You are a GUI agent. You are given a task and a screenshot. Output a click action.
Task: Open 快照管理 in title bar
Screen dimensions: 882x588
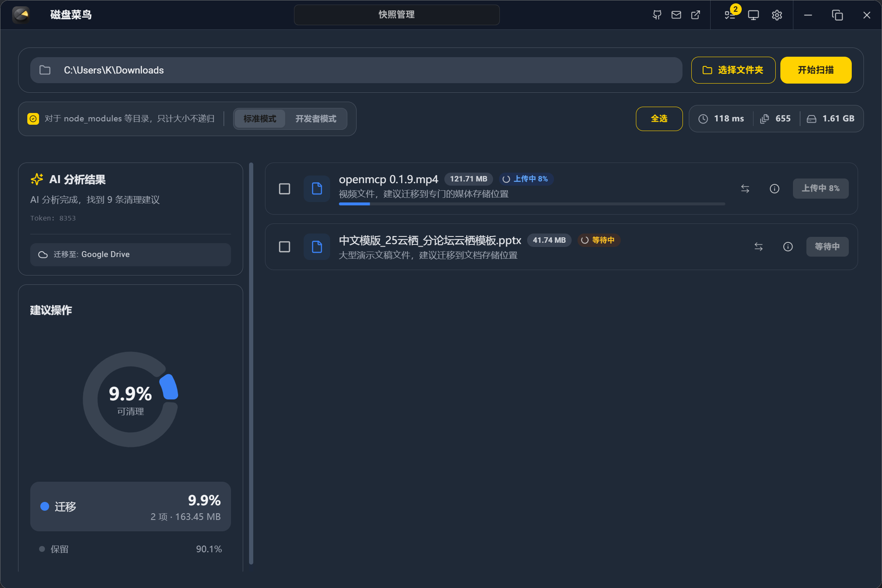(396, 15)
